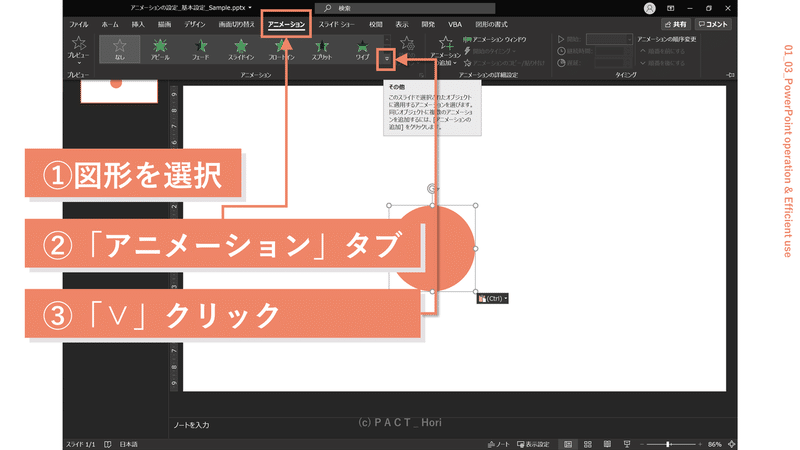
Task: Open the (Ctrl) paste options dropdown
Action: tap(492, 298)
